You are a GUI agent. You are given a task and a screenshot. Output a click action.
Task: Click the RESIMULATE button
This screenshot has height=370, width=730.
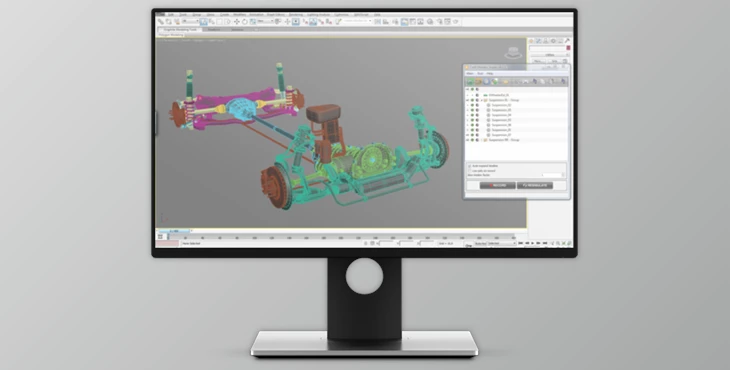click(535, 185)
